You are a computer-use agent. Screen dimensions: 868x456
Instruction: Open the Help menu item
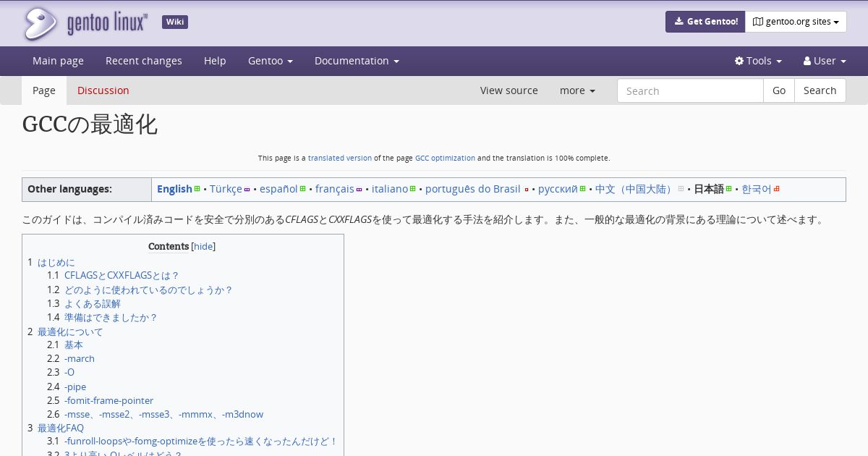coord(215,61)
